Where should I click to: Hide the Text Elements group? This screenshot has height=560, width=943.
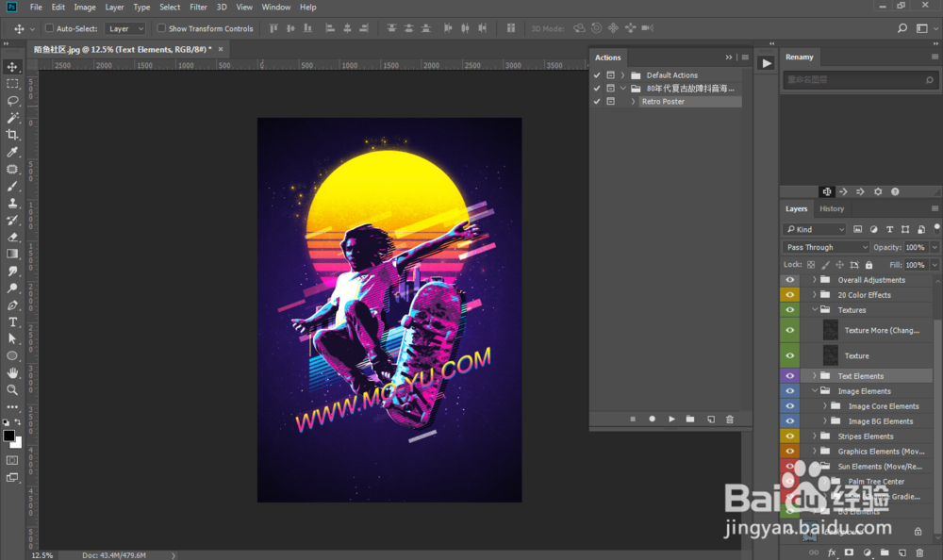(789, 376)
